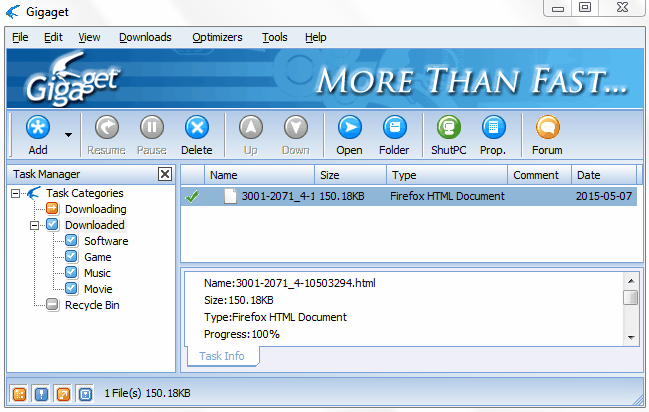The height and width of the screenshot is (412, 649).
Task: Select the Music category
Action: (x=97, y=273)
